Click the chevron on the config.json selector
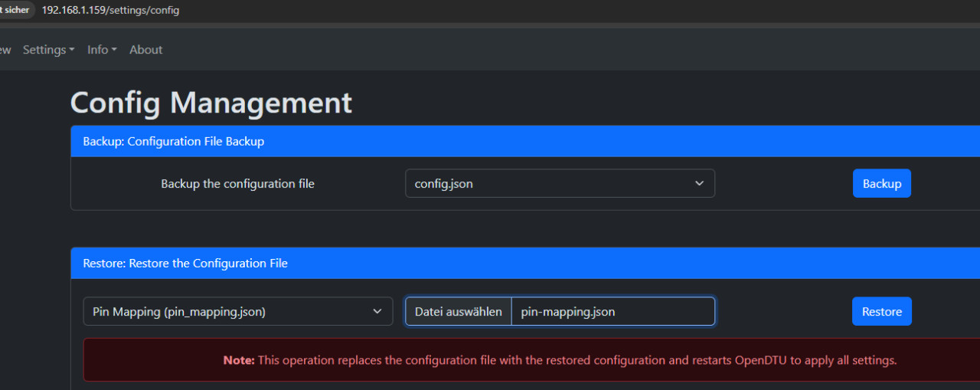Image resolution: width=980 pixels, height=390 pixels. (x=699, y=184)
